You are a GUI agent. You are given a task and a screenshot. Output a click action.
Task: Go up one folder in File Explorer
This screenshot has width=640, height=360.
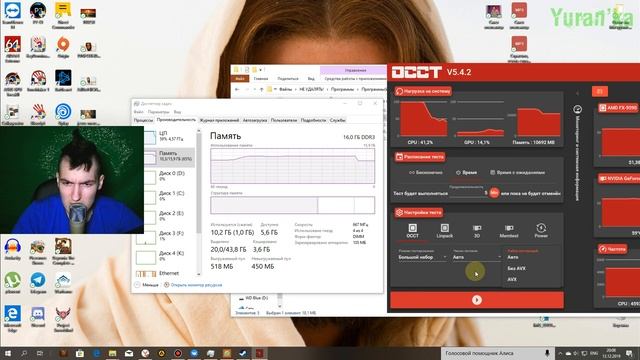click(x=261, y=89)
